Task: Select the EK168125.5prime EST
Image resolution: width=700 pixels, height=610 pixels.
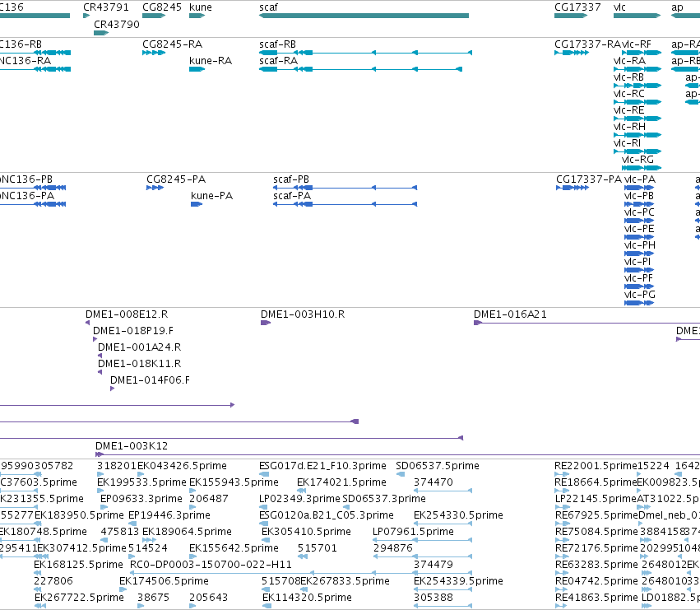Action: [38, 573]
